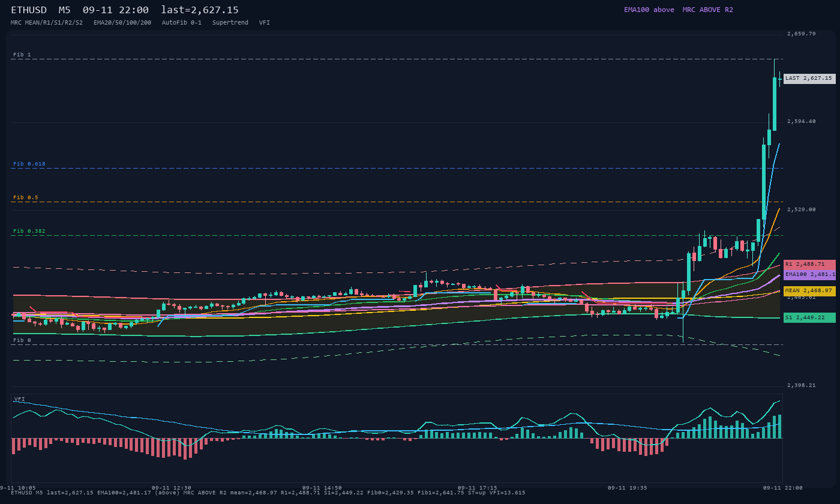Viewport: 840px width, 504px height.
Task: Click the MRC MEAN/R1/S1/R2/S2 indicator label
Action: (x=47, y=22)
